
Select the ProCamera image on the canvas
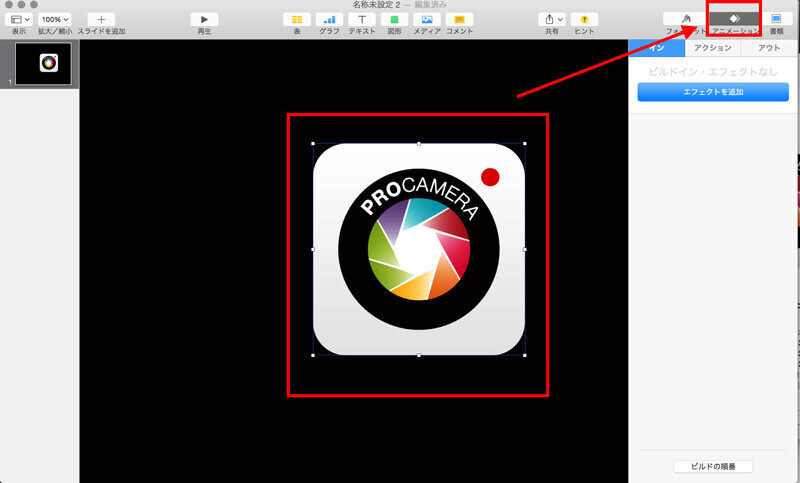pos(419,249)
